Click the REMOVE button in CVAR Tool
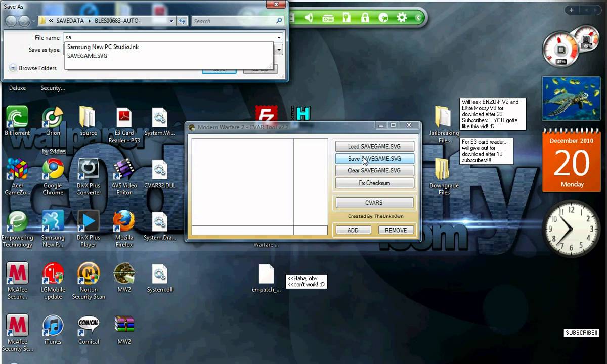The height and width of the screenshot is (364, 607). click(x=396, y=230)
